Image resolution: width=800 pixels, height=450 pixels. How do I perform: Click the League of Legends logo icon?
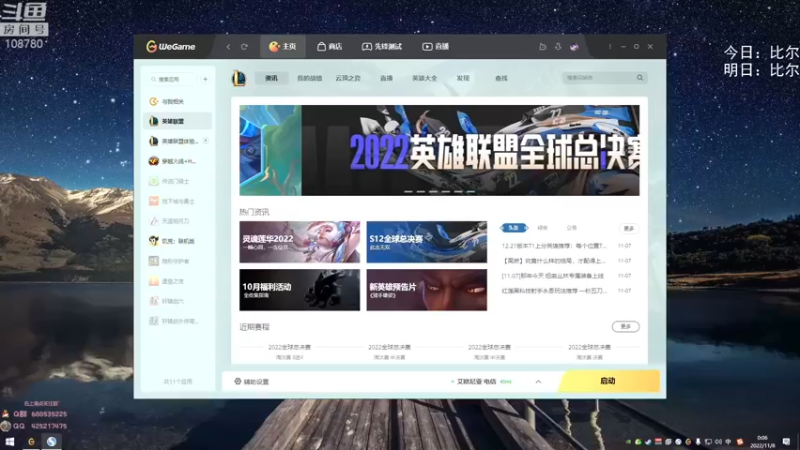239,78
